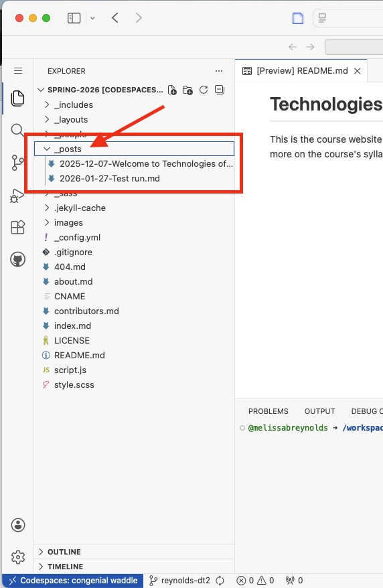Expand the .jekyll-cache folder
383x588 pixels.
(134, 208)
